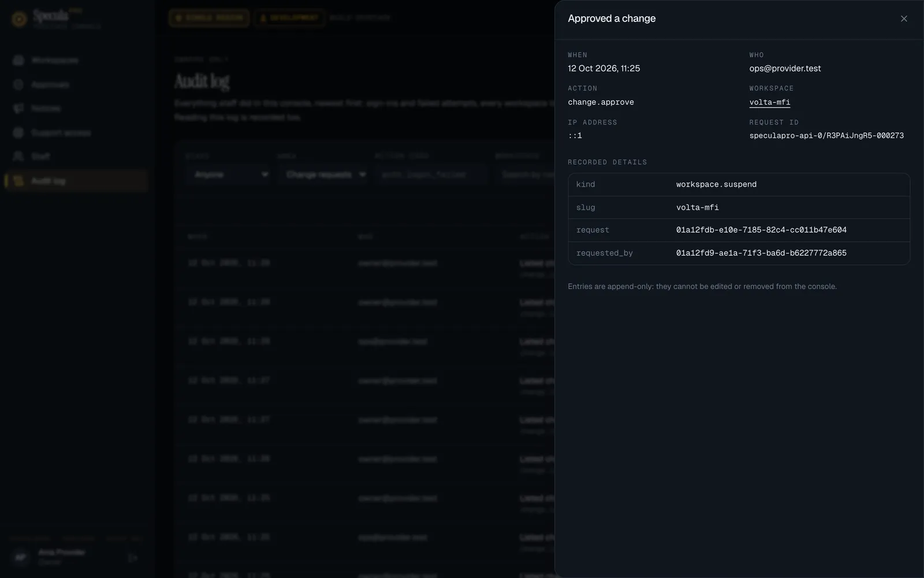This screenshot has height=578, width=924.
Task: Open the volta-mfi workspace link
Action: coord(770,102)
